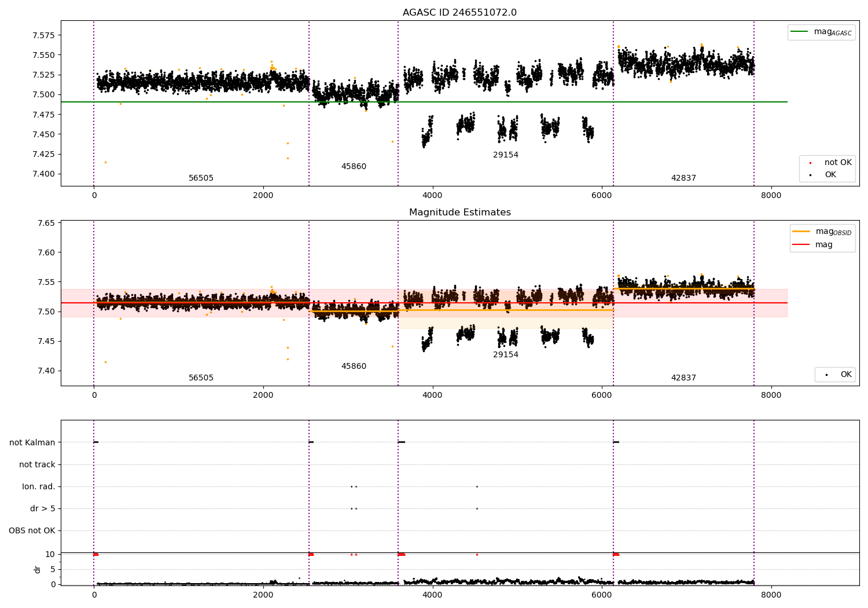
Task: Click the 7.425 y-axis tick label
Action: click(x=43, y=154)
